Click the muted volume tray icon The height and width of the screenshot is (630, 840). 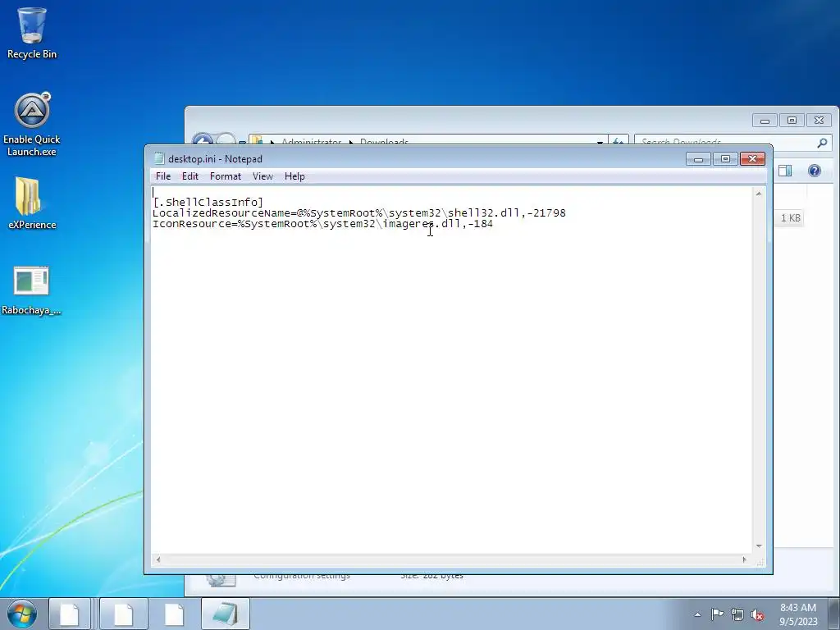757,615
